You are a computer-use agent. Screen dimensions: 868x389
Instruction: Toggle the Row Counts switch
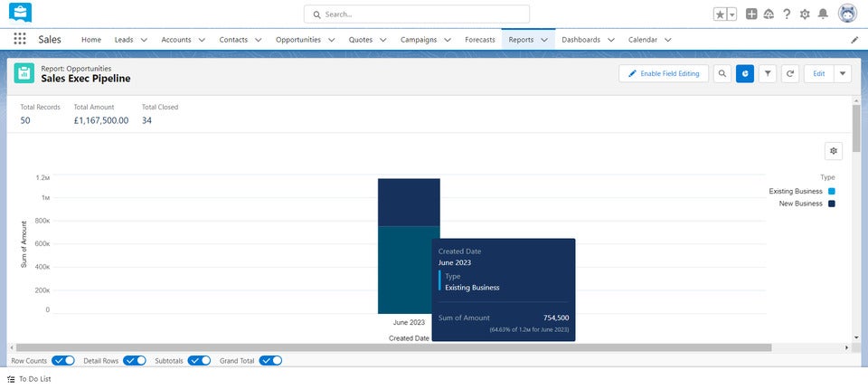coord(63,361)
